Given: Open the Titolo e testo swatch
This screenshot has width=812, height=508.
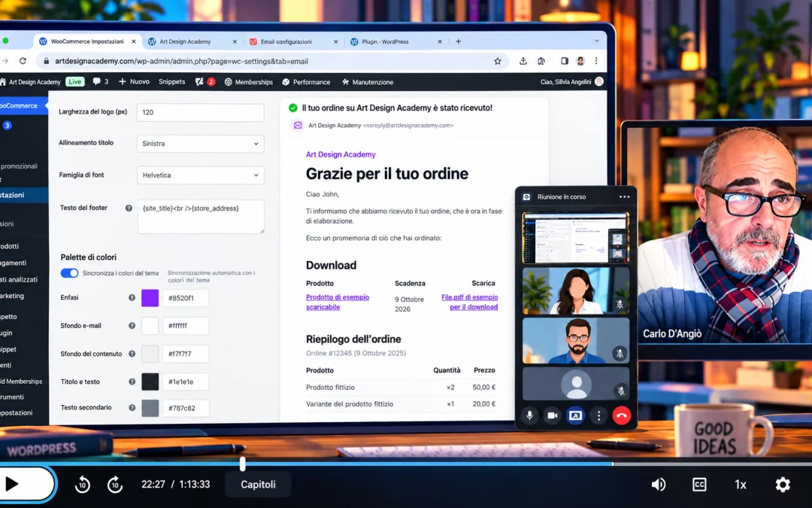Looking at the screenshot, I should pos(150,382).
